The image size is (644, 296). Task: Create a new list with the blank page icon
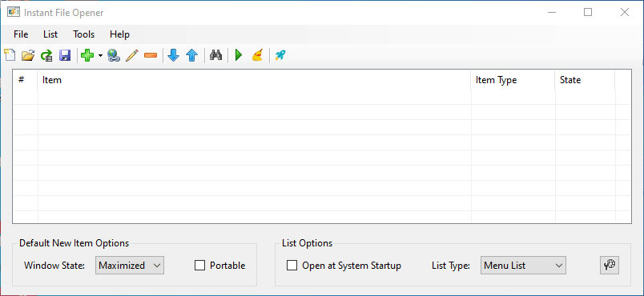point(10,55)
